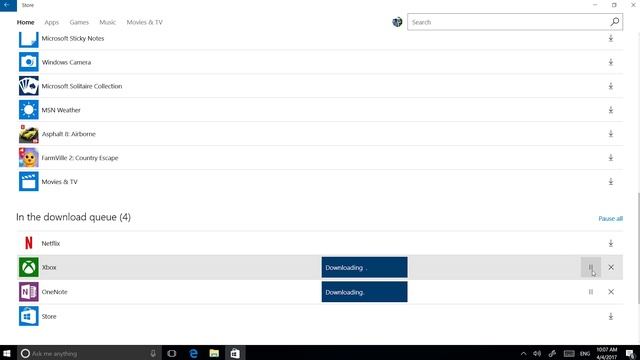This screenshot has width=640, height=360.
Task: Click the Netflix N logo icon
Action: (x=29, y=243)
